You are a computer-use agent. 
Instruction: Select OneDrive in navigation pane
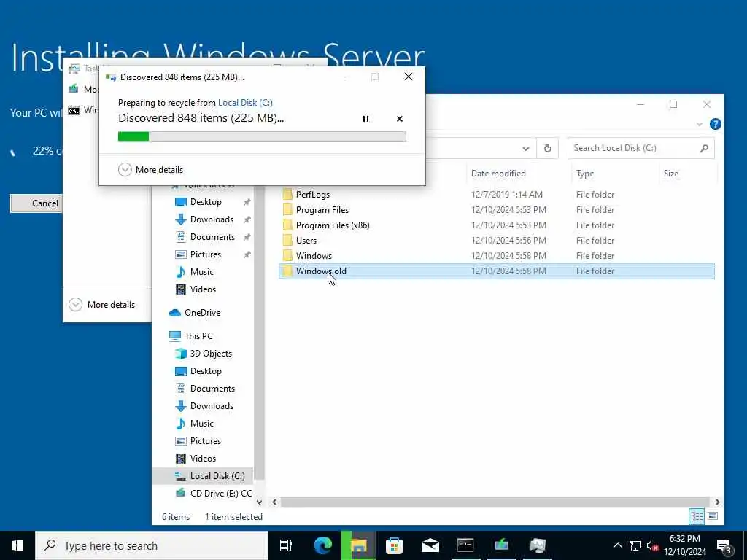pos(202,312)
